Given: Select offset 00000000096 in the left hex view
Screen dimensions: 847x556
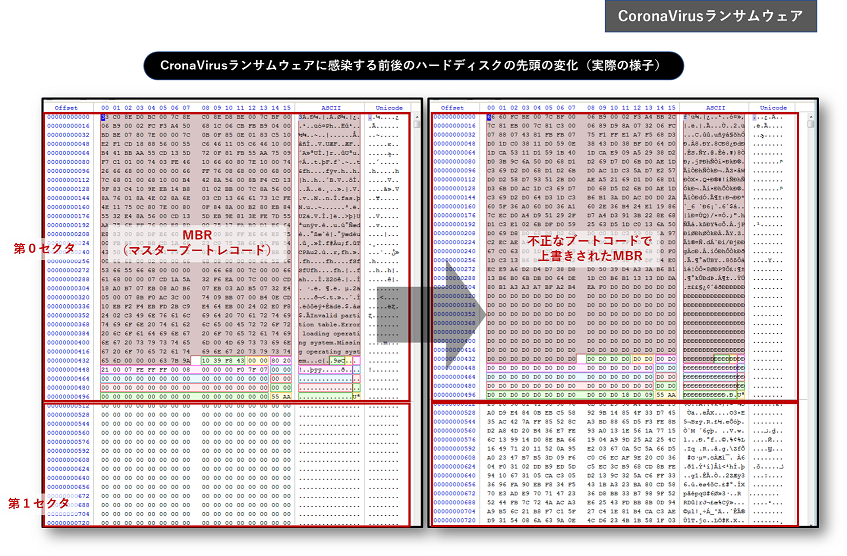Looking at the screenshot, I should tap(68, 171).
